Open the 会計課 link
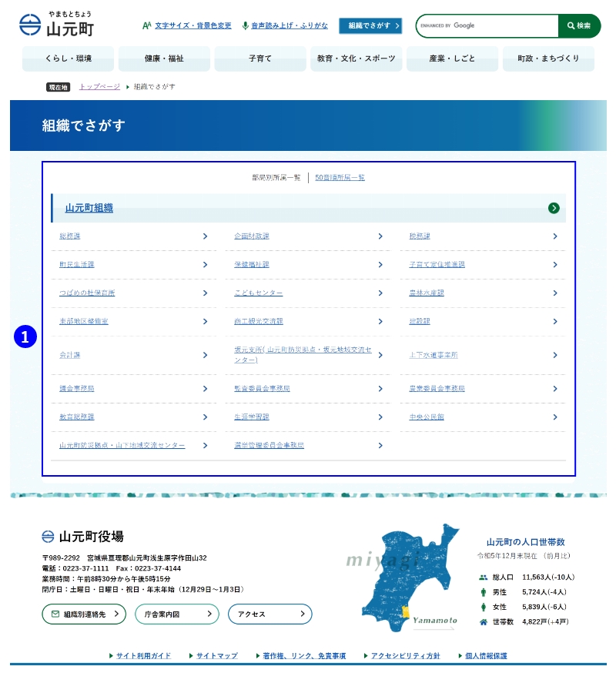616x673 pixels. tap(70, 355)
